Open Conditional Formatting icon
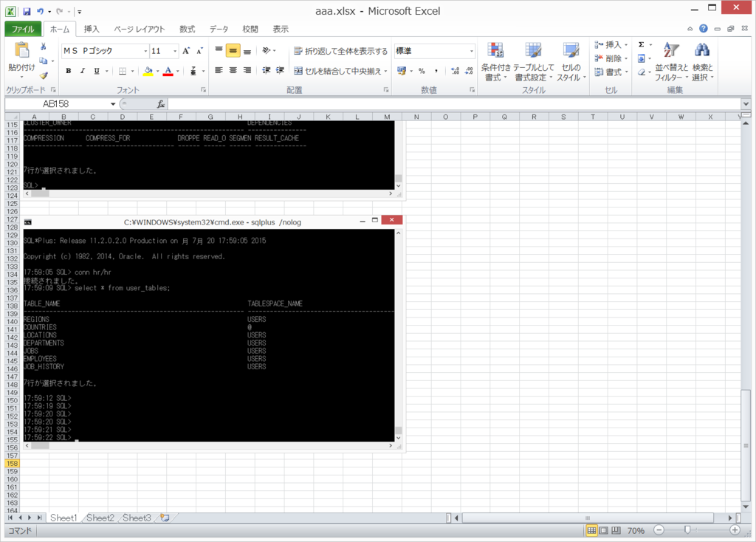This screenshot has height=542, width=756. [495, 50]
